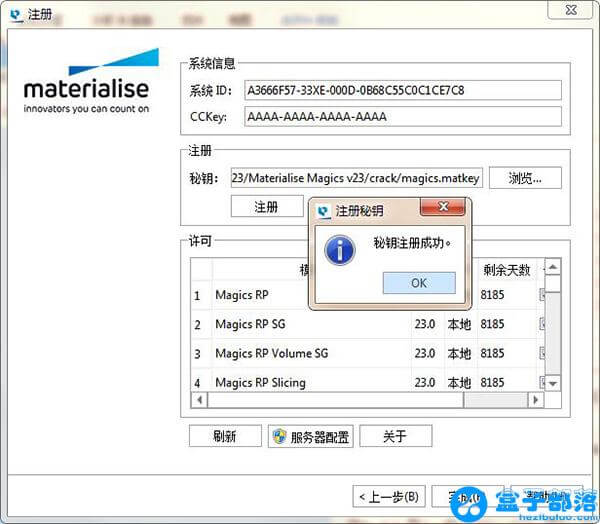Click the horizontal scrollbar left arrow

[x=199, y=400]
